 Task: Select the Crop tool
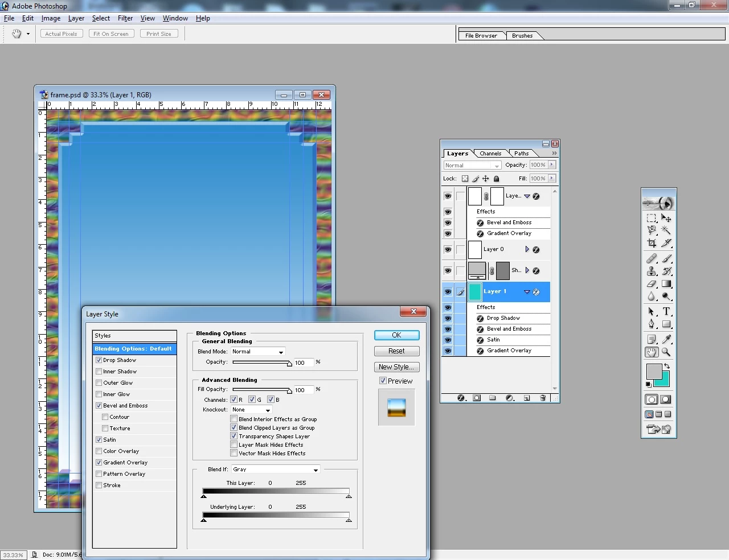652,243
